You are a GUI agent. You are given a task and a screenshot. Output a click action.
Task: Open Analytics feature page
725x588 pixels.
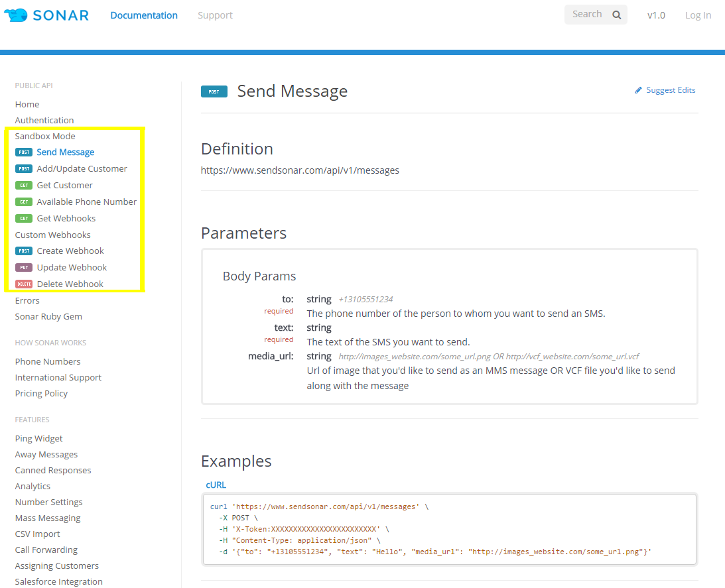33,487
